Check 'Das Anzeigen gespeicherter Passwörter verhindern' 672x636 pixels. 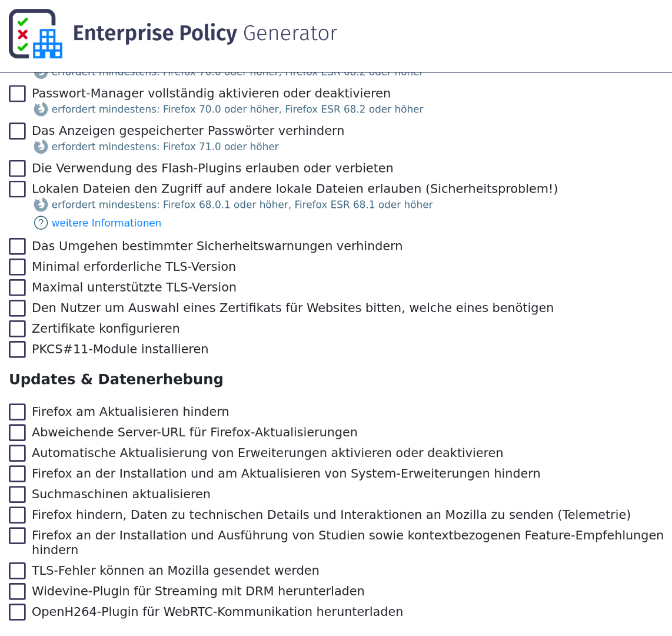click(x=17, y=131)
